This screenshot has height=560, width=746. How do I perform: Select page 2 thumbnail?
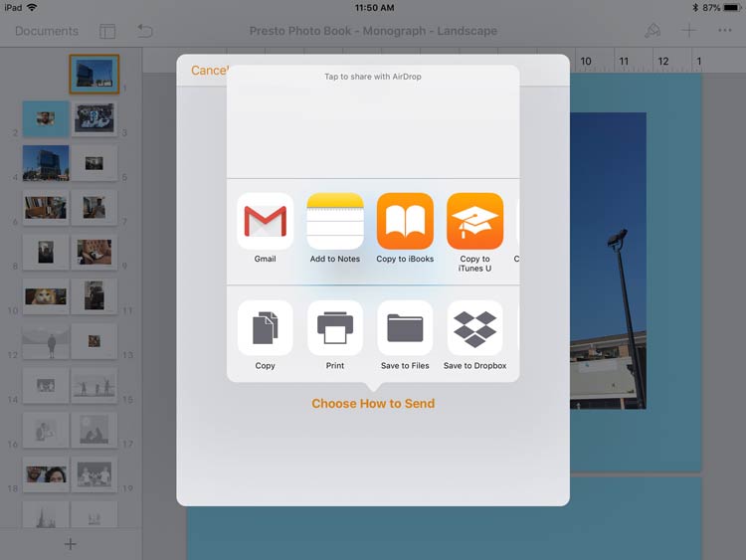[x=46, y=118]
